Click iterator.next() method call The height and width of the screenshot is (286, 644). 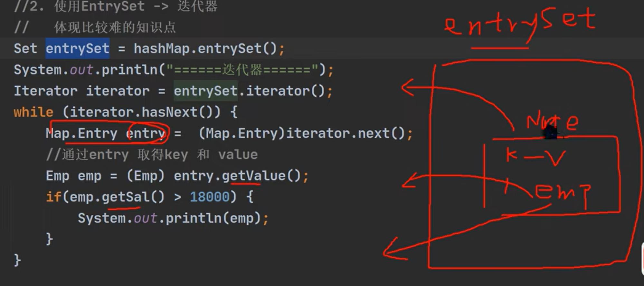pos(346,133)
